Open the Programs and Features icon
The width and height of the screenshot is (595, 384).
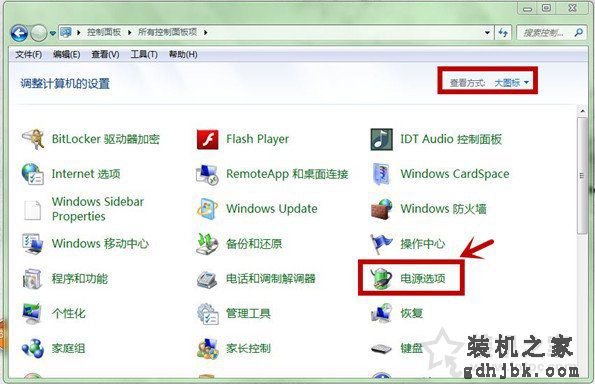pyautogui.click(x=33, y=279)
